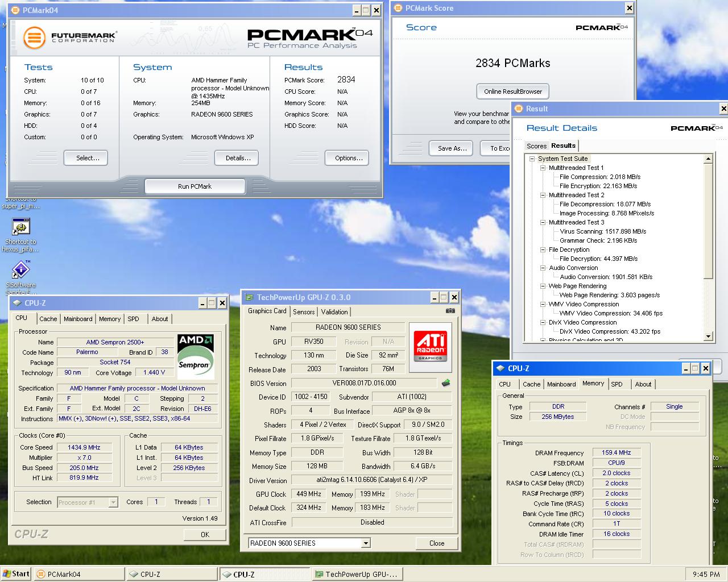Click Save As... in PCMark Score
The image size is (728, 582).
click(x=452, y=148)
